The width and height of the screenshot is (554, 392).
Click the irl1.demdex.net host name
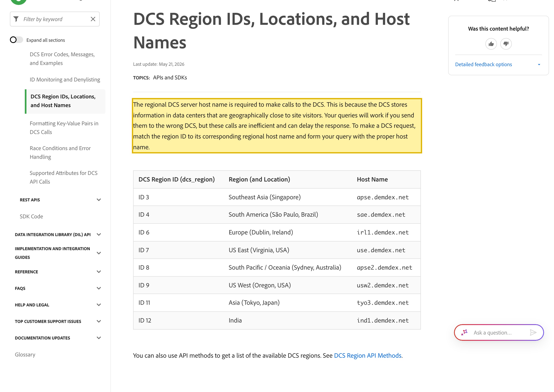[x=383, y=232]
